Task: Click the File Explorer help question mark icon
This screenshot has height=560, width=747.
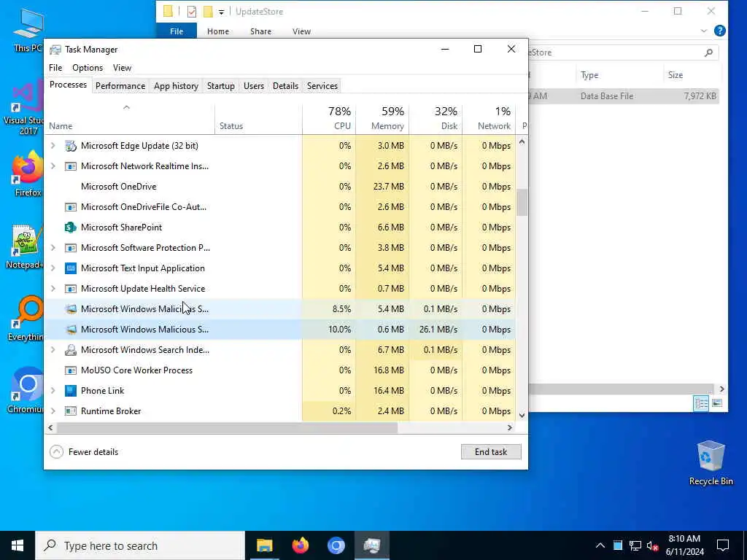Action: tap(720, 31)
